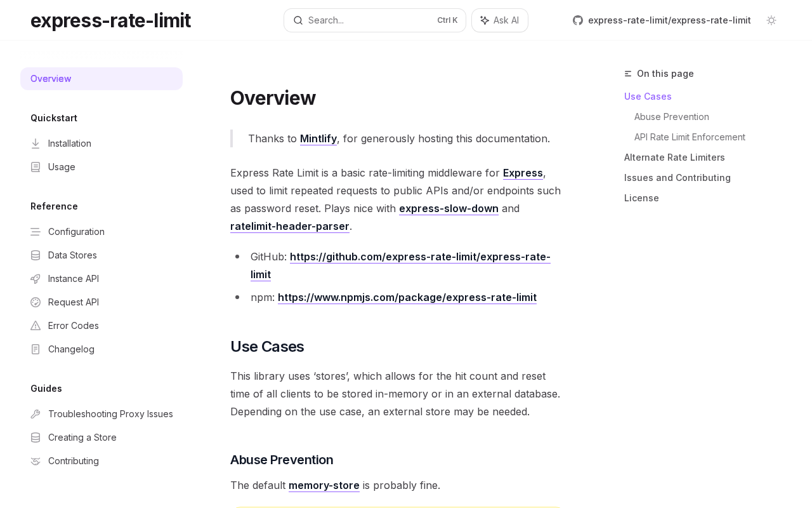Toggle light/dark theme sun button
812x508 pixels.
[771, 20]
